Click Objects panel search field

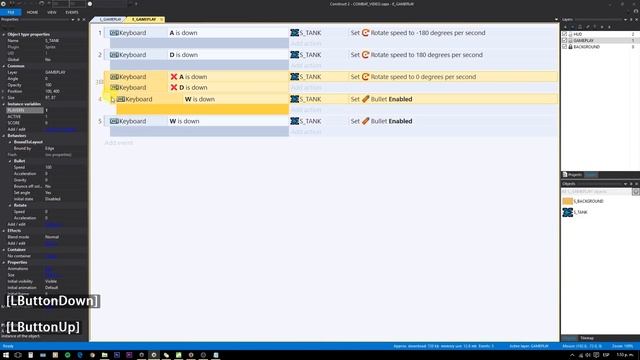click(596, 191)
